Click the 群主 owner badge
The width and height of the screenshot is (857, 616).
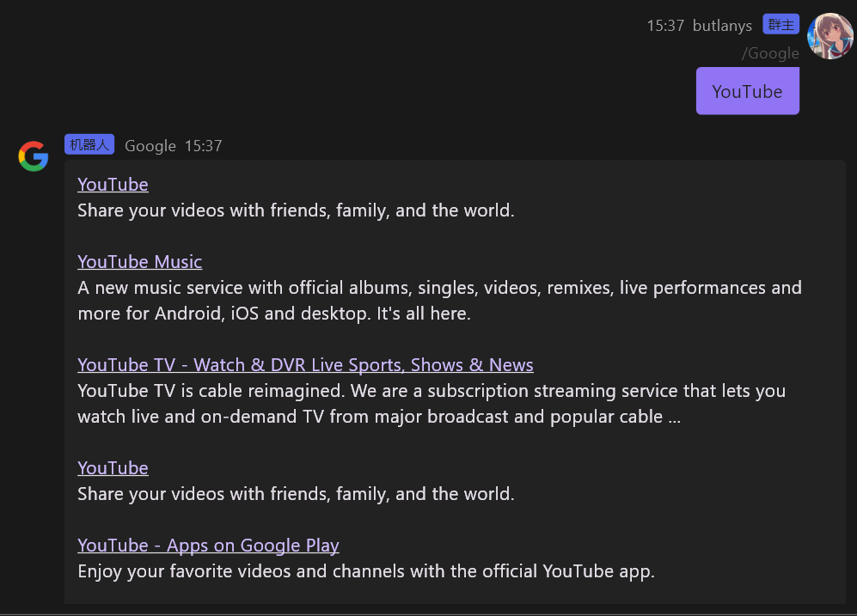780,25
